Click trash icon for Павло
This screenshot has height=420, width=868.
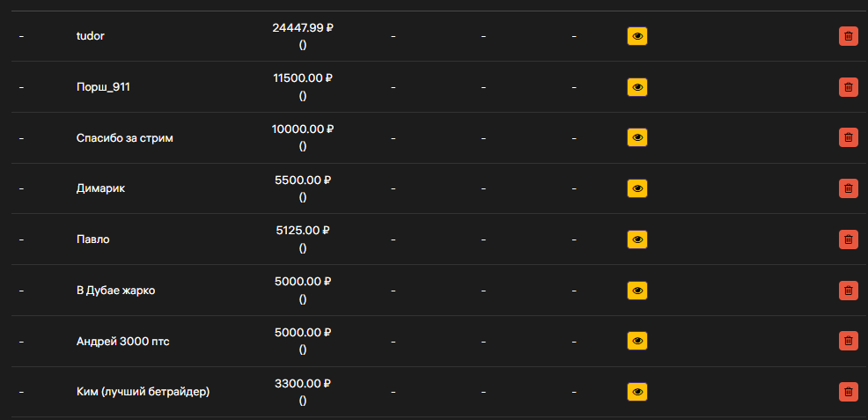[848, 239]
